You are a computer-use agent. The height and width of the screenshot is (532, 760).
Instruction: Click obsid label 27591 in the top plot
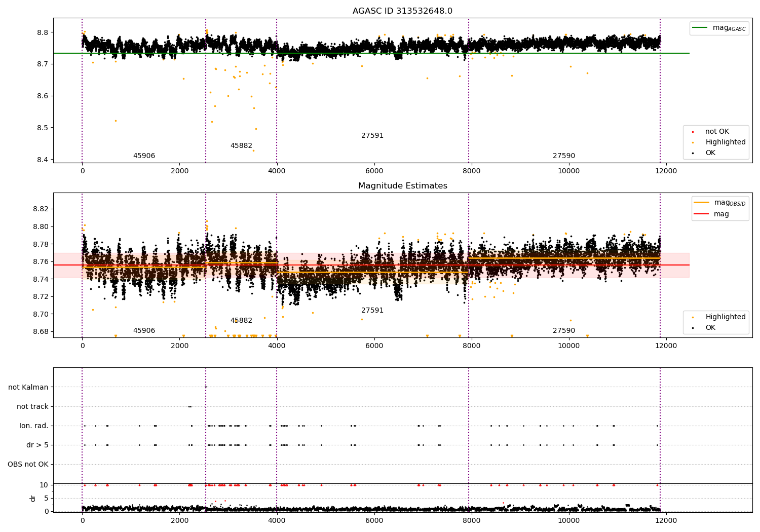(372, 136)
